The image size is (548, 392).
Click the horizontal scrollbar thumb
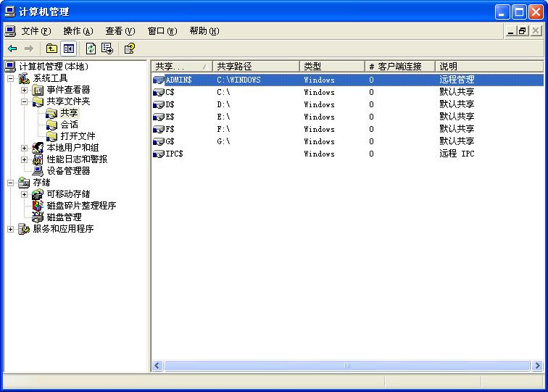tap(347, 366)
